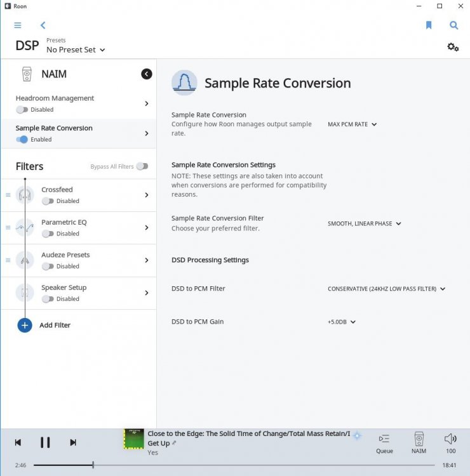Disable the Sample Rate Conversion toggle
The height and width of the screenshot is (476, 470).
coord(22,140)
